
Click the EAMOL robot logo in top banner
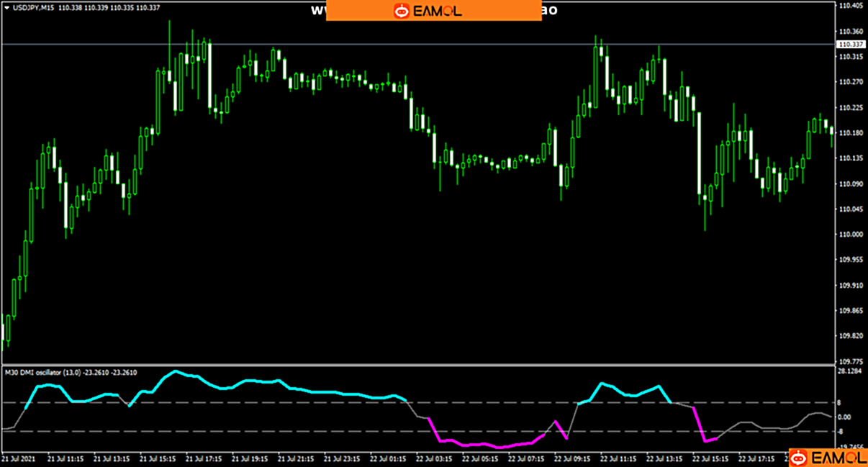(401, 11)
